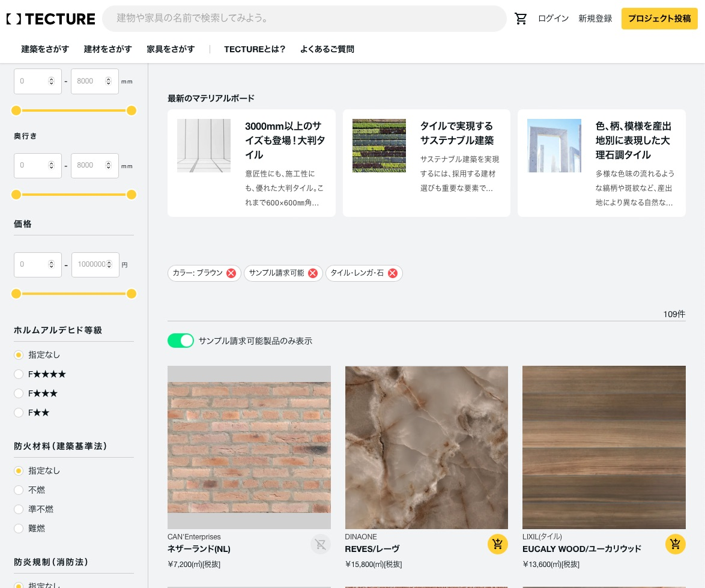Focus the product search field
Screen dimensions: 705x588
[304, 19]
